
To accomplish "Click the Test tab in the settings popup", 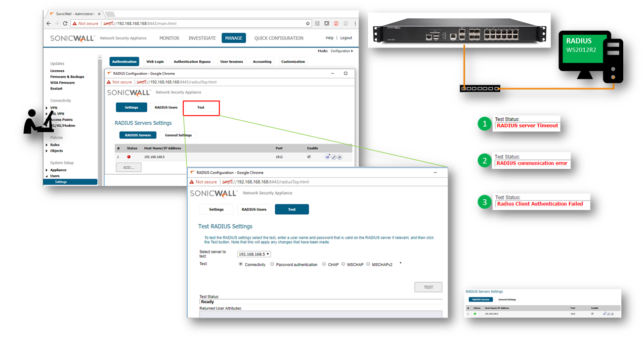I will pyautogui.click(x=201, y=107).
